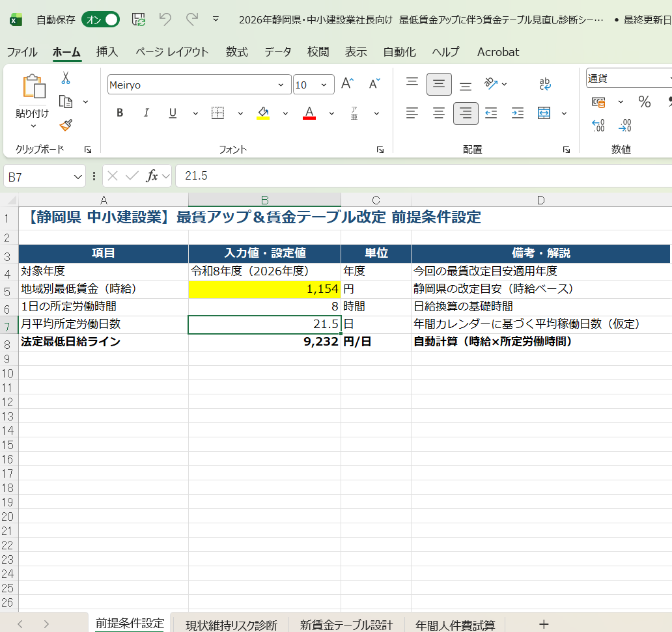This screenshot has height=632, width=672.
Task: Click the Paste clipboard icon
Action: [x=34, y=87]
